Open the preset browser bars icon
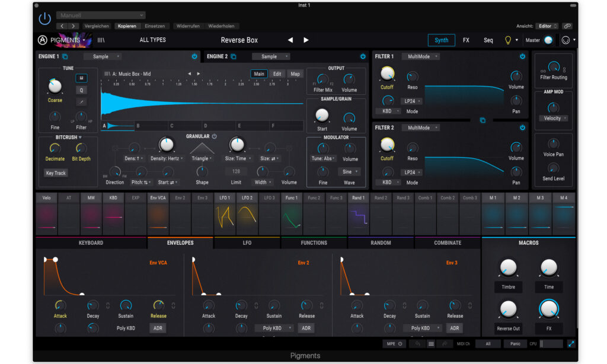This screenshot has height=364, width=607. [x=101, y=40]
